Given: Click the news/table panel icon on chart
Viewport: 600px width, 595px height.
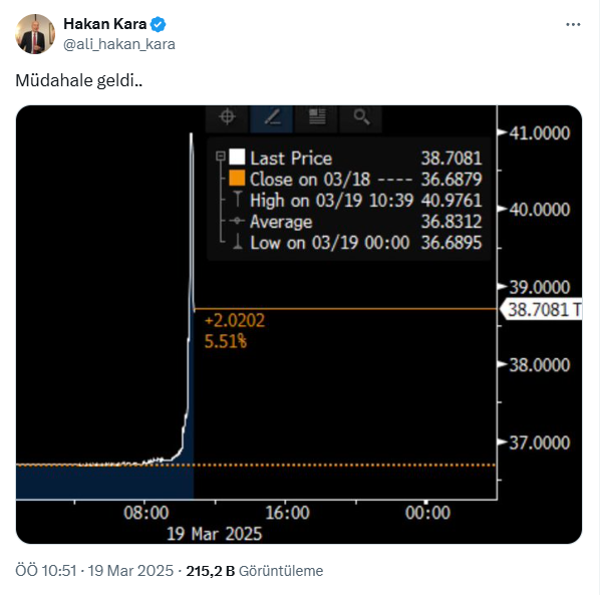Looking at the screenshot, I should click(x=317, y=117).
